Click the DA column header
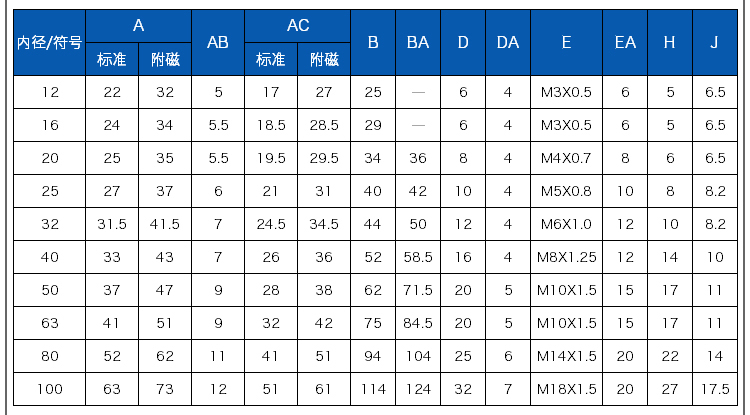 [x=508, y=42]
